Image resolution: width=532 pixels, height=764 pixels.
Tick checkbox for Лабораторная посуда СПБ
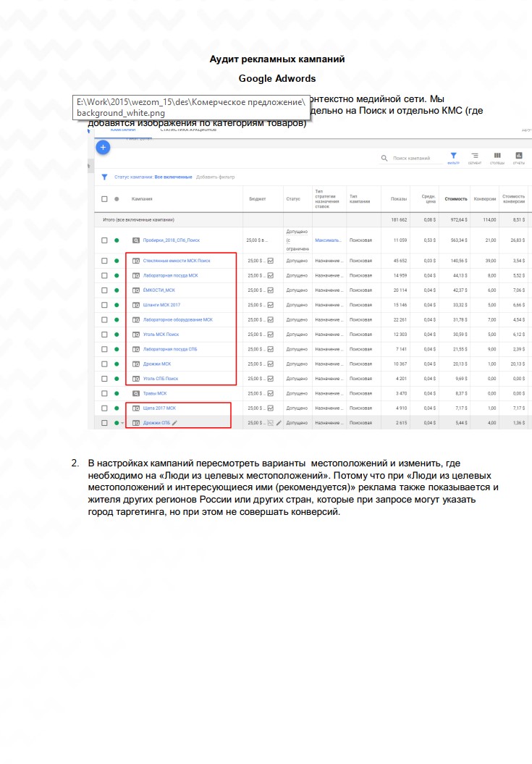104,349
